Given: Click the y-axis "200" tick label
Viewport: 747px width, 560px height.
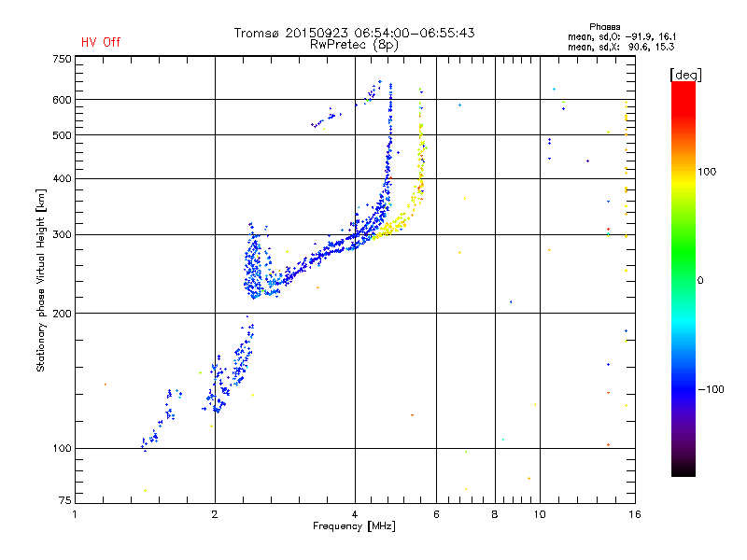Looking at the screenshot, I should 62,314.
